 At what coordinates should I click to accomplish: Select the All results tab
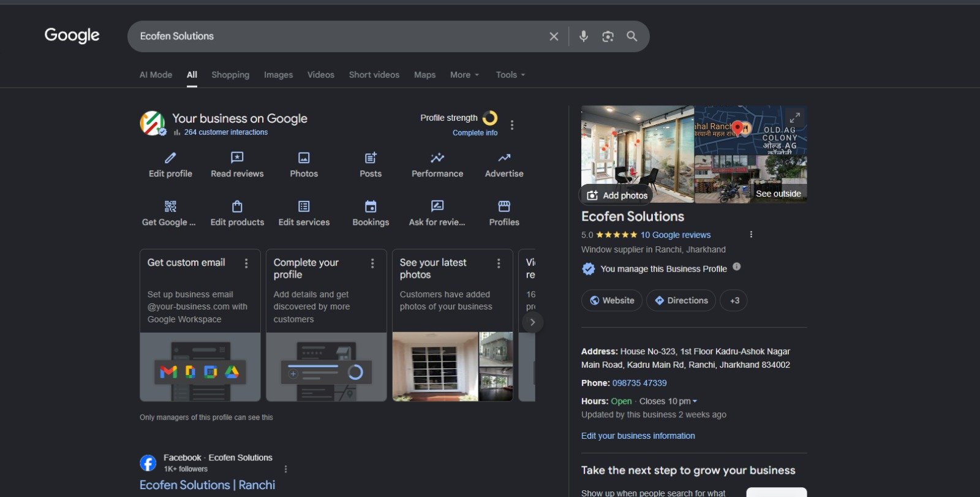tap(192, 75)
